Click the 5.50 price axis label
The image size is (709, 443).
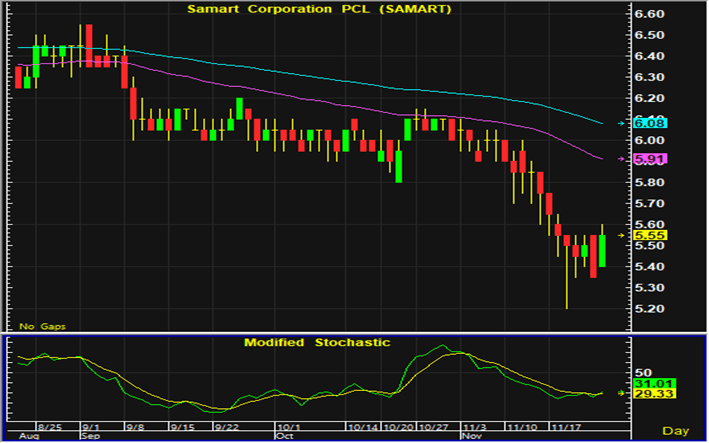650,245
